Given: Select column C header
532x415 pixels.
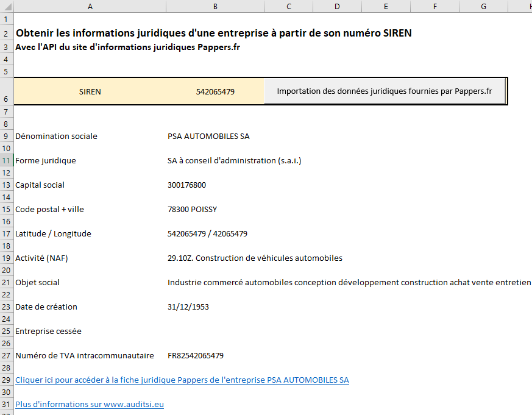Looking at the screenshot, I should [289, 6].
